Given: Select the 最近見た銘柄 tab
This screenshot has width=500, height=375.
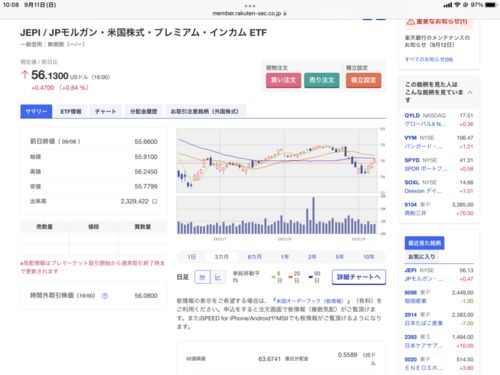Looking at the screenshot, I should pos(424,243).
